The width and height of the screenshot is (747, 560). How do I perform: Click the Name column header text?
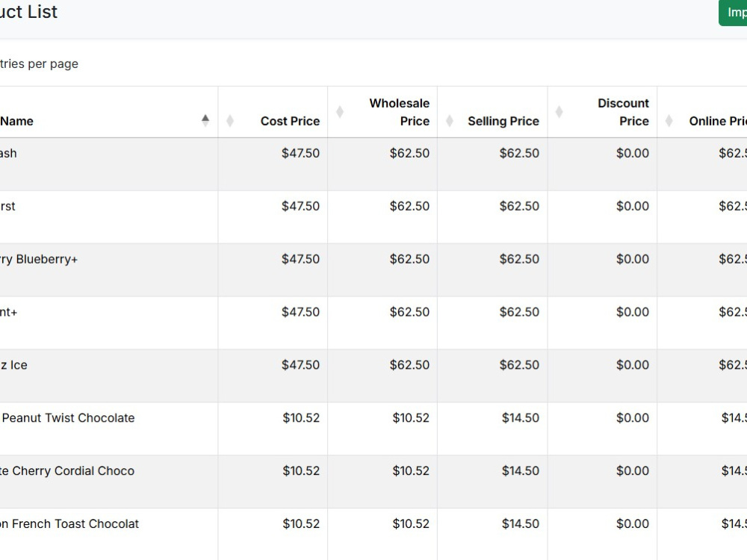[16, 121]
